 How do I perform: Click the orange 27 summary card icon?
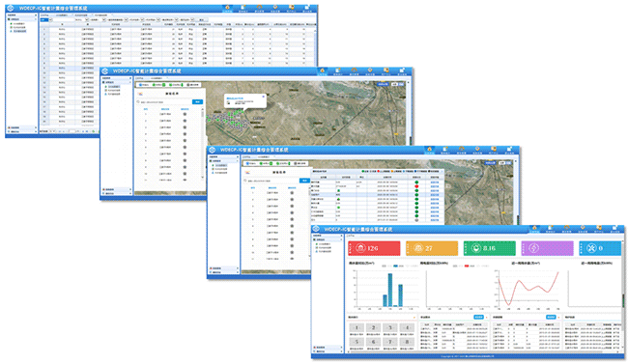point(418,248)
